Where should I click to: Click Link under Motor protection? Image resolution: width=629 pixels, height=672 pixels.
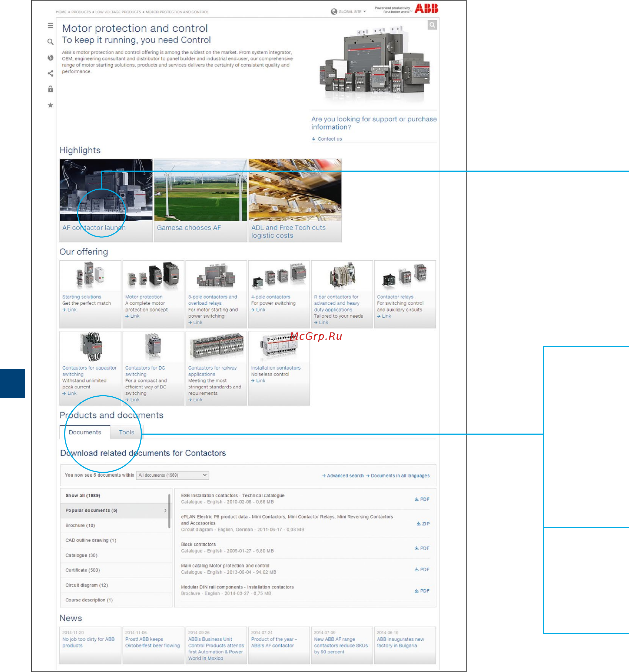[x=132, y=316]
